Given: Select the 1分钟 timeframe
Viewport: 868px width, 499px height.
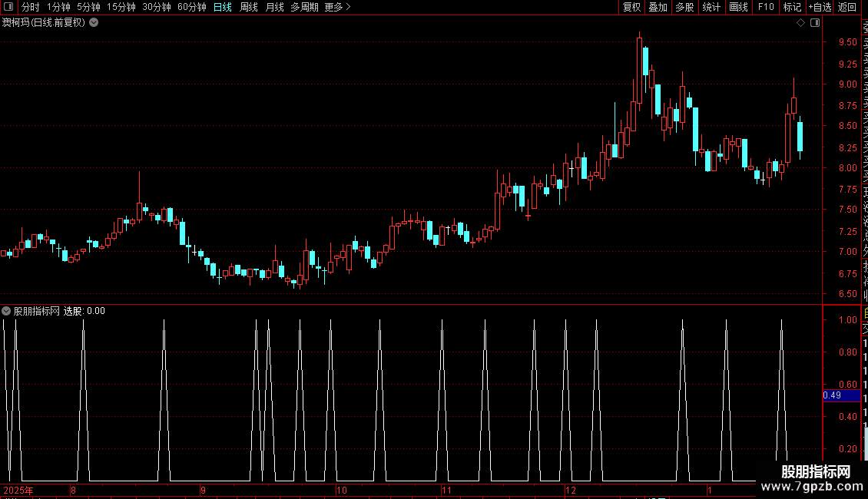Looking at the screenshot, I should click(x=58, y=7).
